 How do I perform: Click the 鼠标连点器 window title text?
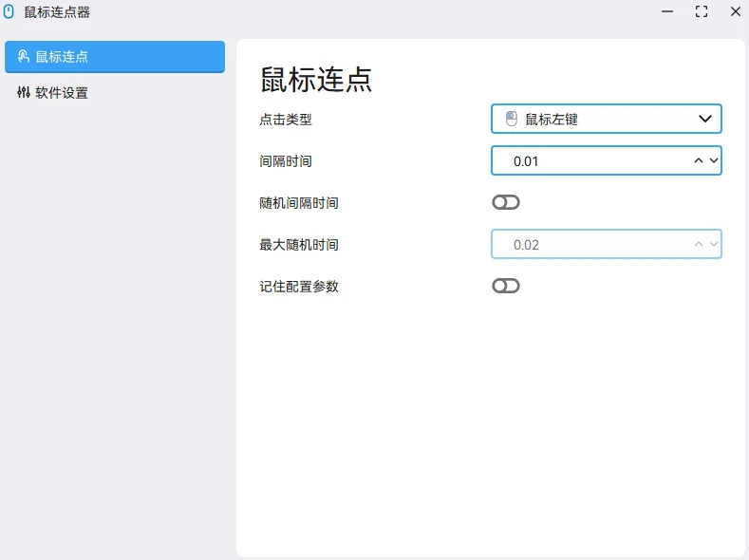[57, 12]
